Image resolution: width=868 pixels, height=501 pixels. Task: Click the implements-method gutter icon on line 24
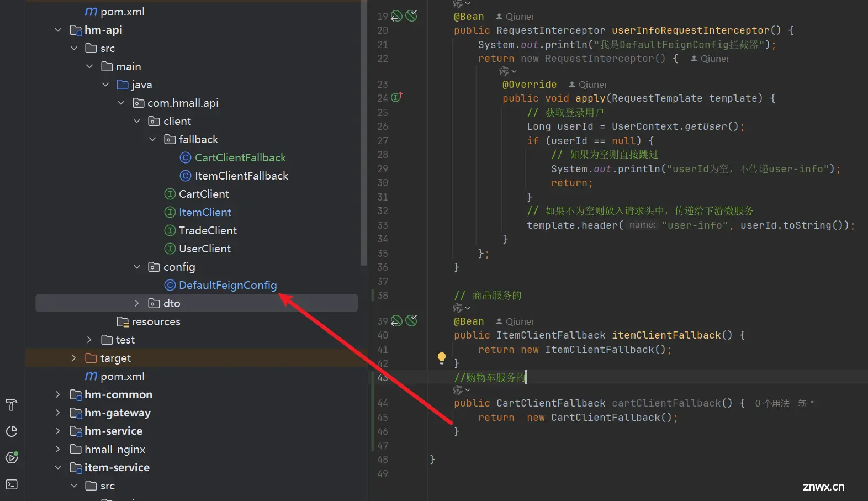397,97
